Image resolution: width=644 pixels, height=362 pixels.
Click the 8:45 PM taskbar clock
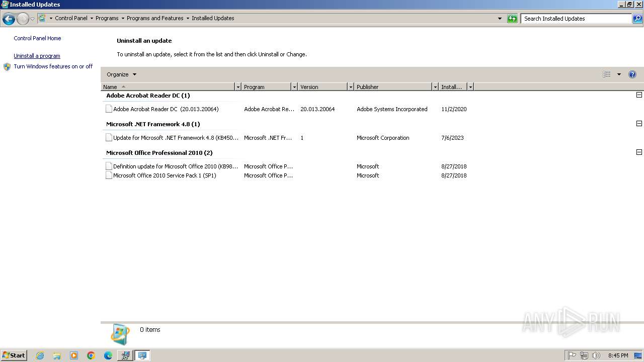click(618, 355)
